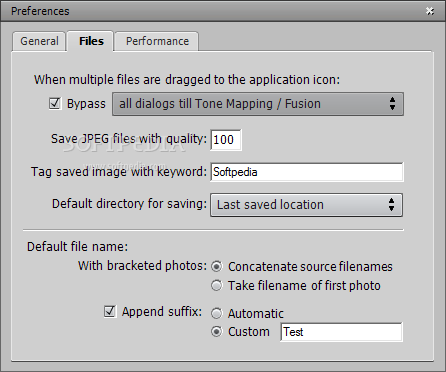Click the custom suffix field containing Test
This screenshot has height=372, width=446.
[x=341, y=332]
